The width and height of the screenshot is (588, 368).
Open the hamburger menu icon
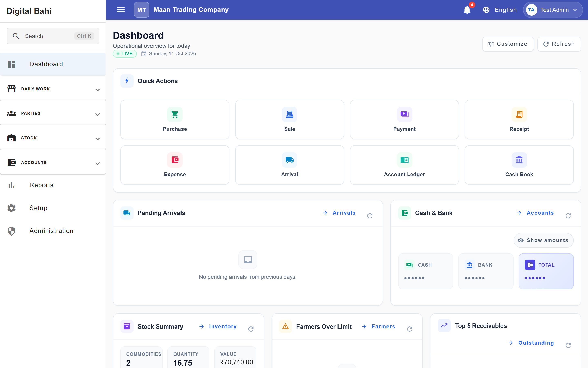tap(121, 10)
